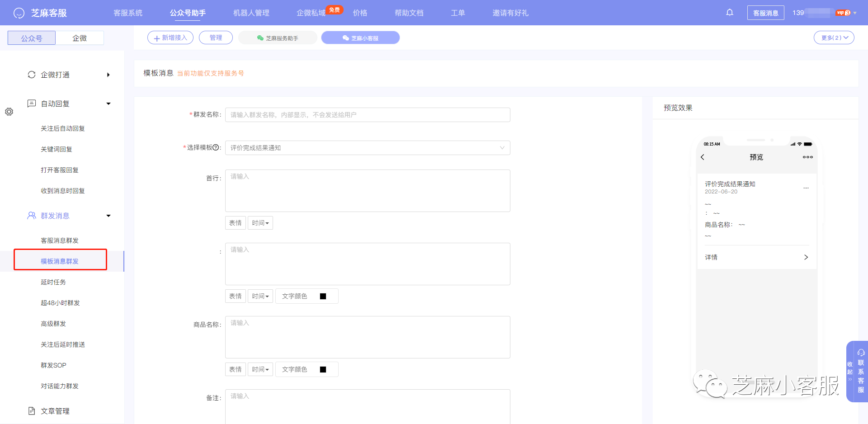Click the three-dot menu in preview header
Viewport: 868px width, 424px height.
[808, 157]
